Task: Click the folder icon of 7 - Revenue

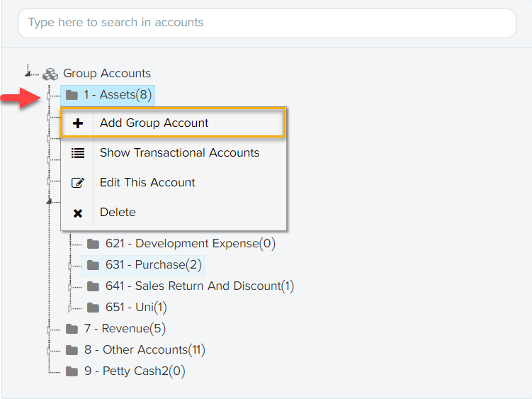Action: click(72, 329)
